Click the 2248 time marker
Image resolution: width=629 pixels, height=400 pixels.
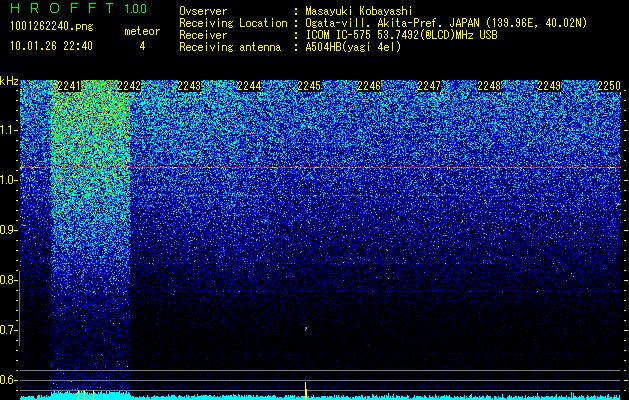(489, 86)
